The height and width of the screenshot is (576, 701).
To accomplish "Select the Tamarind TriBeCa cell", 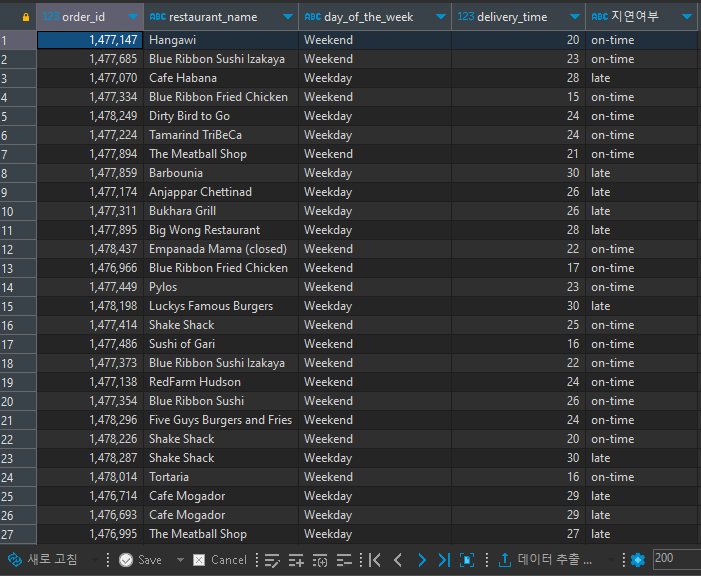I will tap(221, 135).
